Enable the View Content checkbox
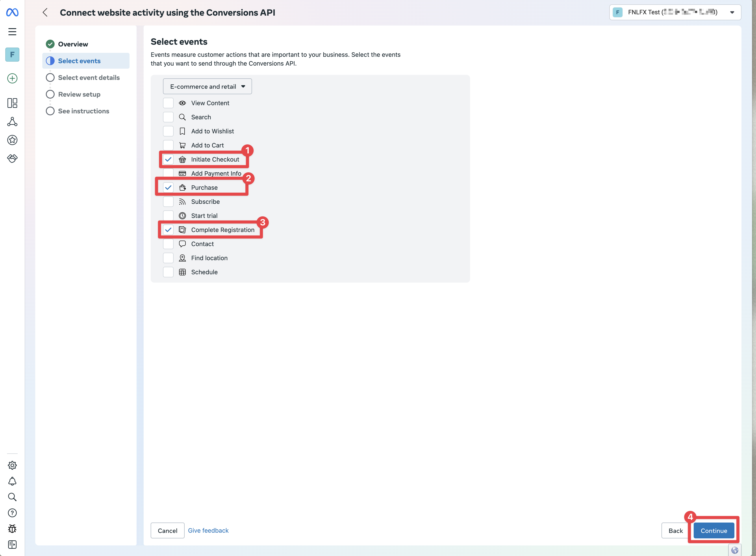756x556 pixels. click(x=168, y=103)
